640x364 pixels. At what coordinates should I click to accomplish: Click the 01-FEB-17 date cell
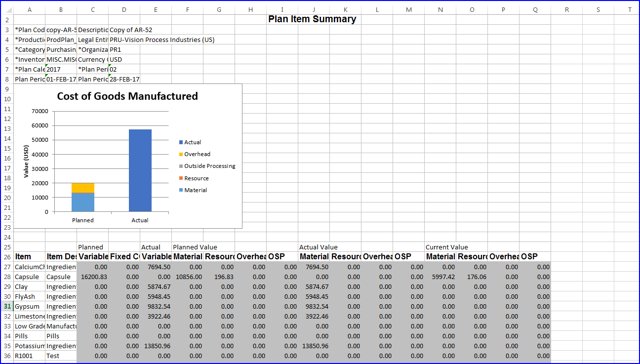click(x=61, y=79)
